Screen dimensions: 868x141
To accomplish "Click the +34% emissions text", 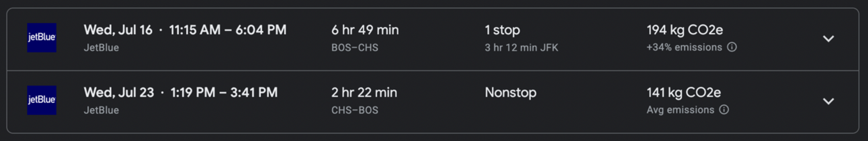I will click(x=684, y=47).
